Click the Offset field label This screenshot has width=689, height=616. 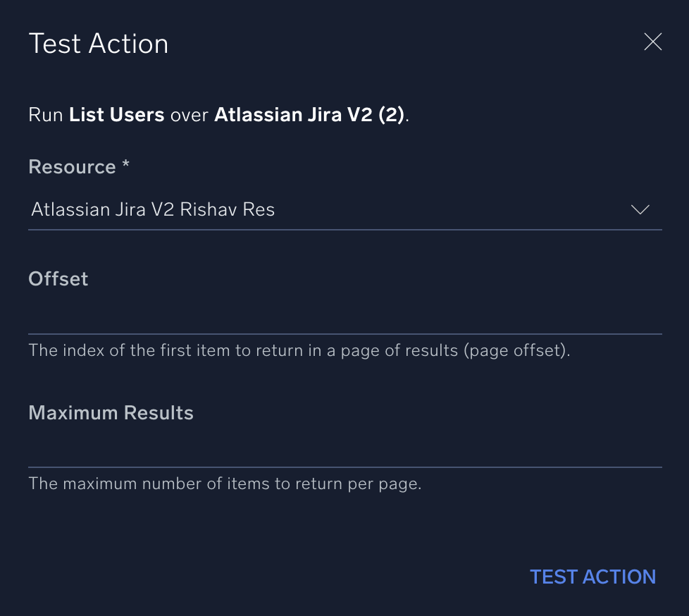58,278
